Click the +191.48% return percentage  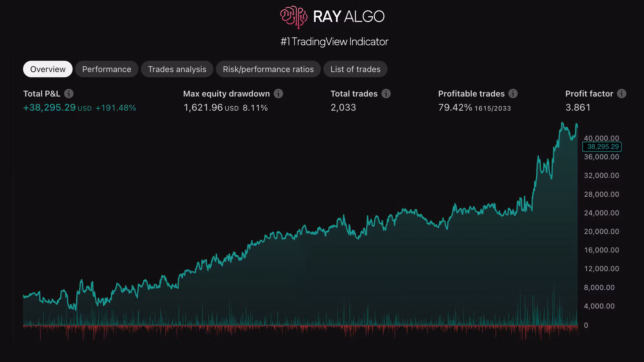point(116,108)
